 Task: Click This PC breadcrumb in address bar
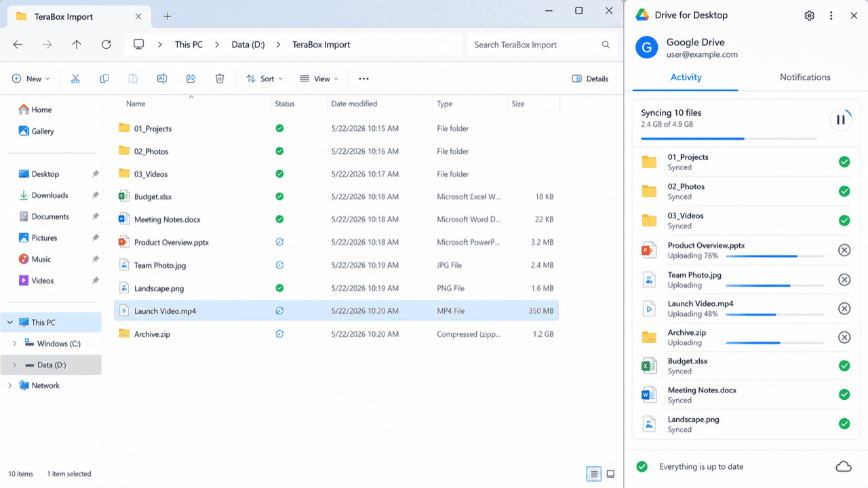click(189, 45)
